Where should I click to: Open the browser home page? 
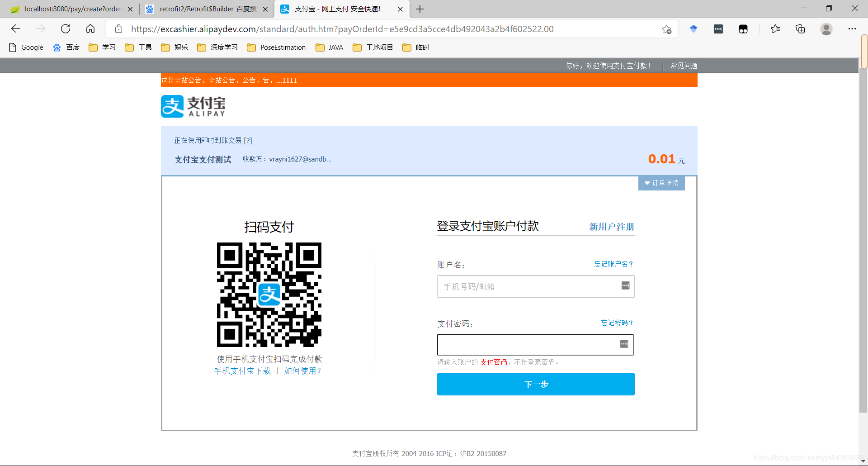[x=90, y=29]
